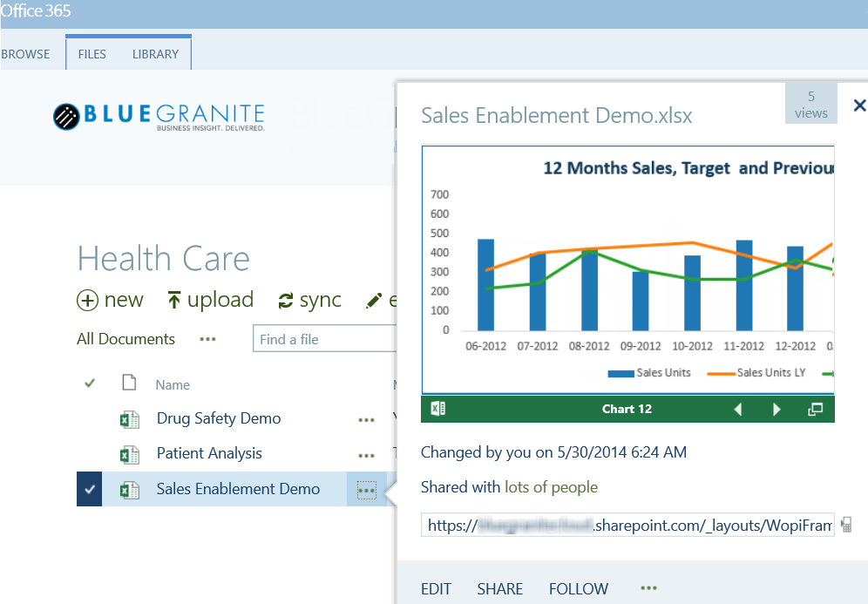868x604 pixels.
Task: Click the Blue Granite logo
Action: coord(159,116)
